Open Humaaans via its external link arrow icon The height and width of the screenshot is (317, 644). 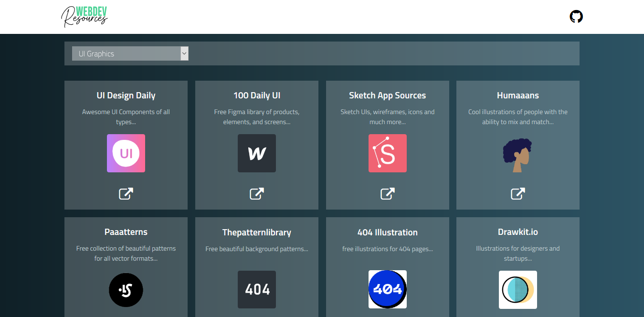click(x=517, y=194)
